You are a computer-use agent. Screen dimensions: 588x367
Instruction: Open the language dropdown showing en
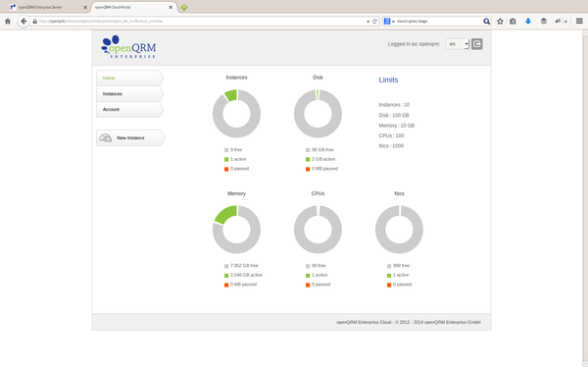pyautogui.click(x=457, y=44)
